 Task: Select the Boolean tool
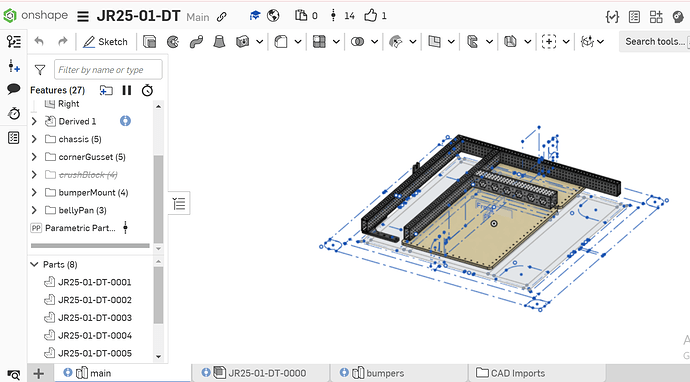[x=357, y=42]
